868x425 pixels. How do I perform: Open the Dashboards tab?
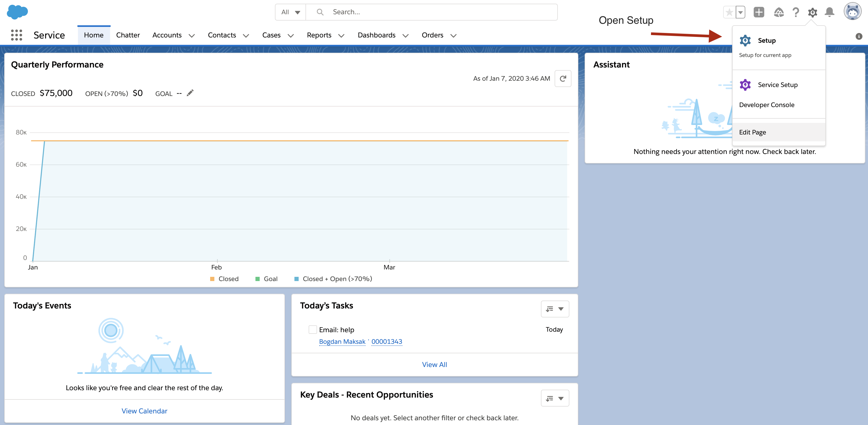376,35
